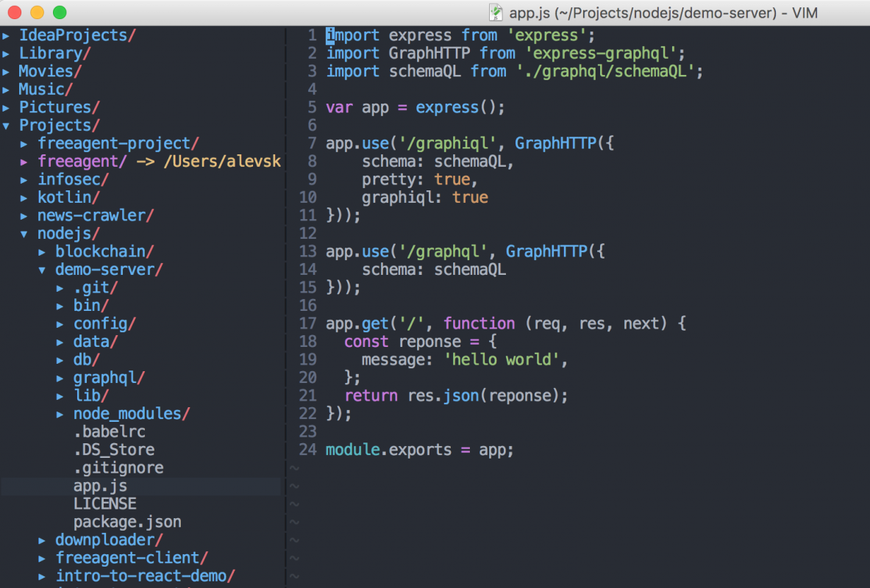The height and width of the screenshot is (588, 870).
Task: Expand the IdeaProjects folder arrow
Action: coord(7,35)
